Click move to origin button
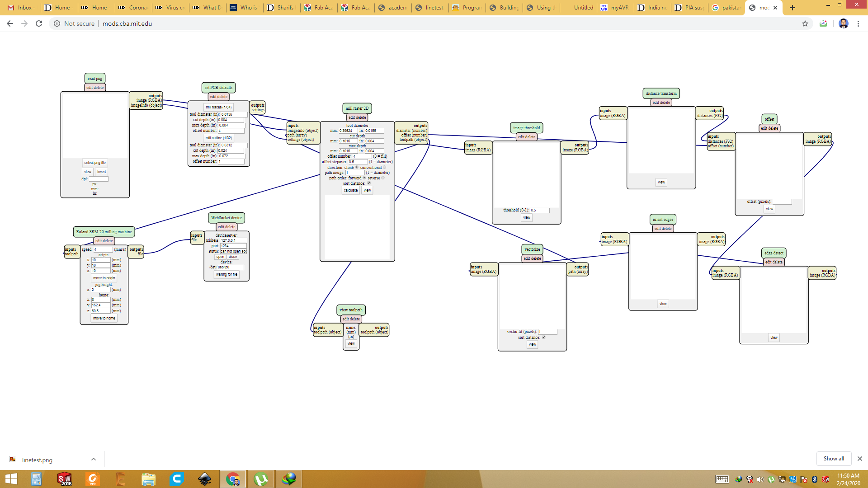The width and height of the screenshot is (868, 488). 104,278
